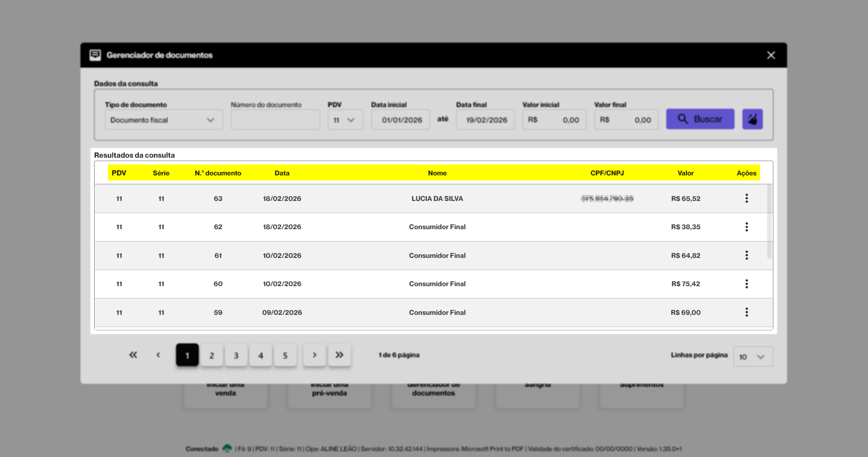Screen dimensions: 868x457
Task: Open actions menu for document 61
Action: (746, 255)
